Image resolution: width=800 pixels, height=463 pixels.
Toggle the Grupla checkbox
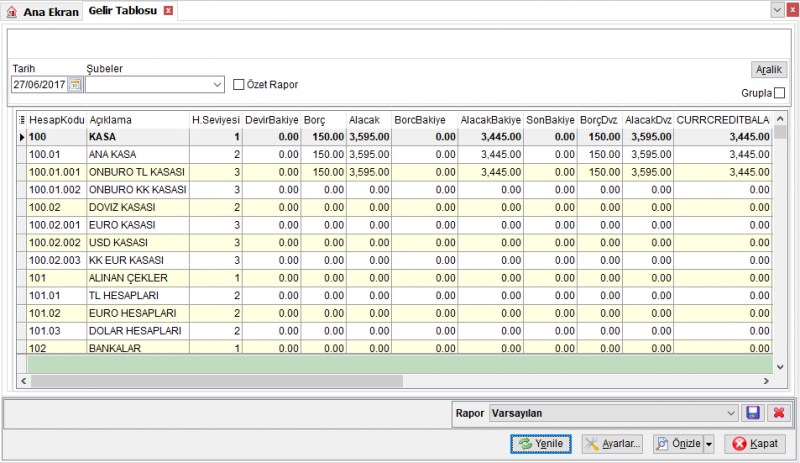779,93
